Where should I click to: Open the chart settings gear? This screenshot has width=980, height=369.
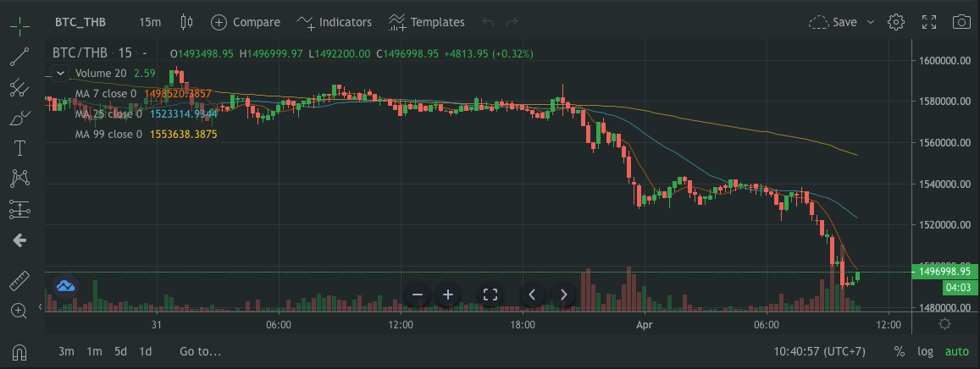click(896, 22)
